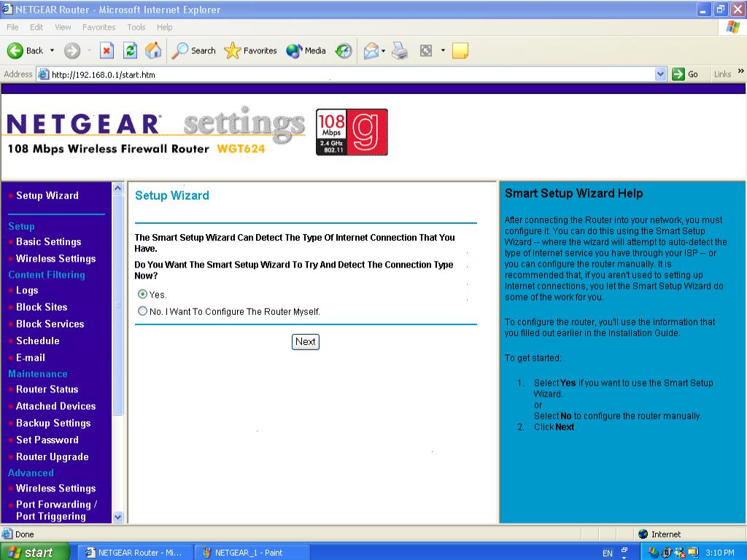Switch to NETGEAR_1 - Paint taskbar button
The width and height of the screenshot is (747, 560).
[252, 553]
